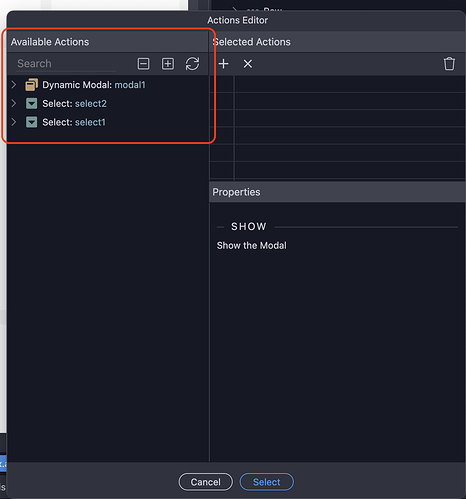Click the SHOW section label
Viewport: 466px width, 499px height.
click(249, 227)
